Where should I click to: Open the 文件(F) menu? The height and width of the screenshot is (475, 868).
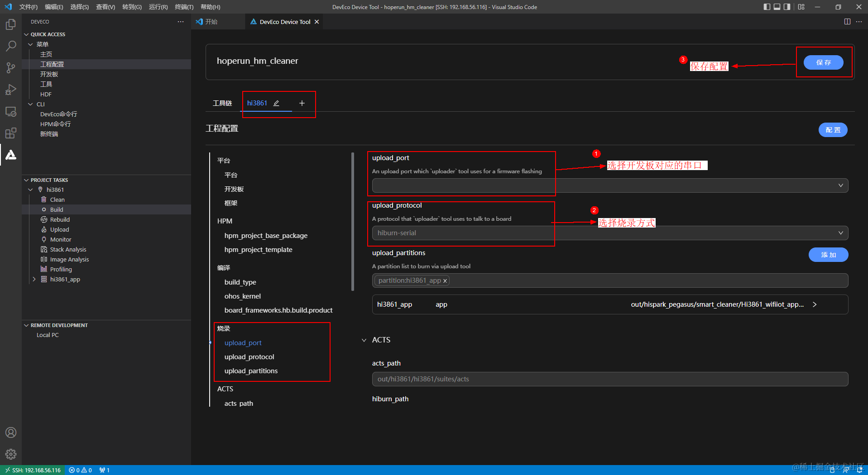(x=29, y=7)
